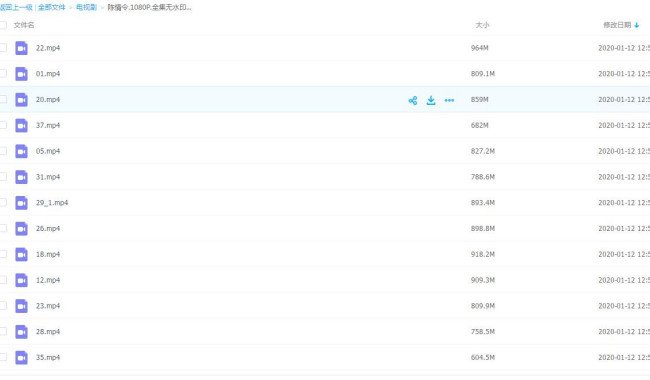Click the 604.5M size value
The image size is (650, 380).
pyautogui.click(x=483, y=357)
